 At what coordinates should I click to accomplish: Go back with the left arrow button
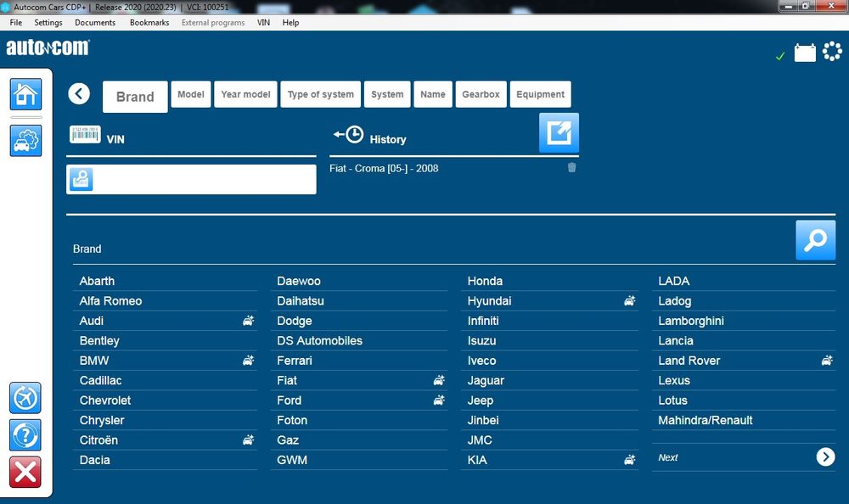[79, 93]
